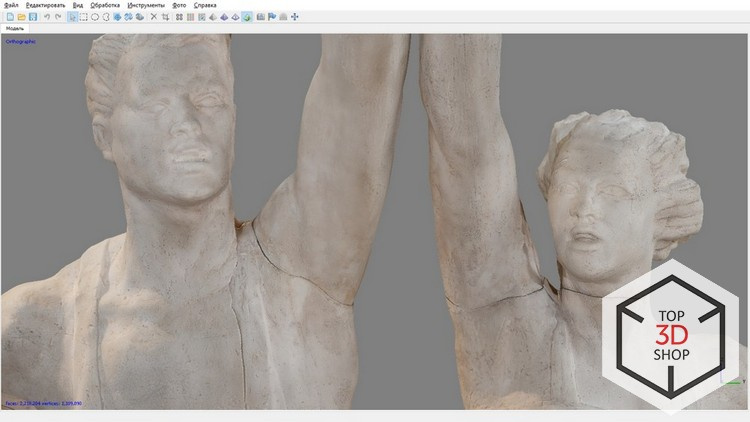Open the Файл menu
750x422 pixels.
point(11,5)
